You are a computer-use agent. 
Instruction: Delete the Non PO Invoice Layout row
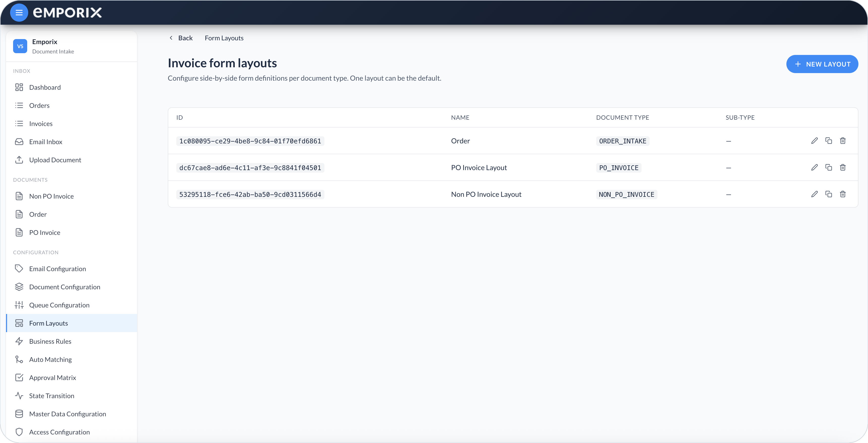coord(843,194)
